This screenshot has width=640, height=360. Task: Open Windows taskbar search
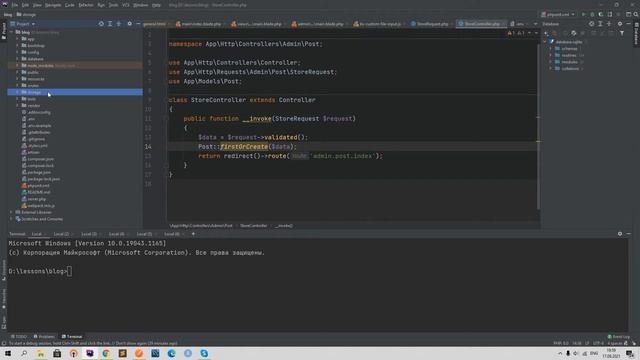click(x=24, y=353)
